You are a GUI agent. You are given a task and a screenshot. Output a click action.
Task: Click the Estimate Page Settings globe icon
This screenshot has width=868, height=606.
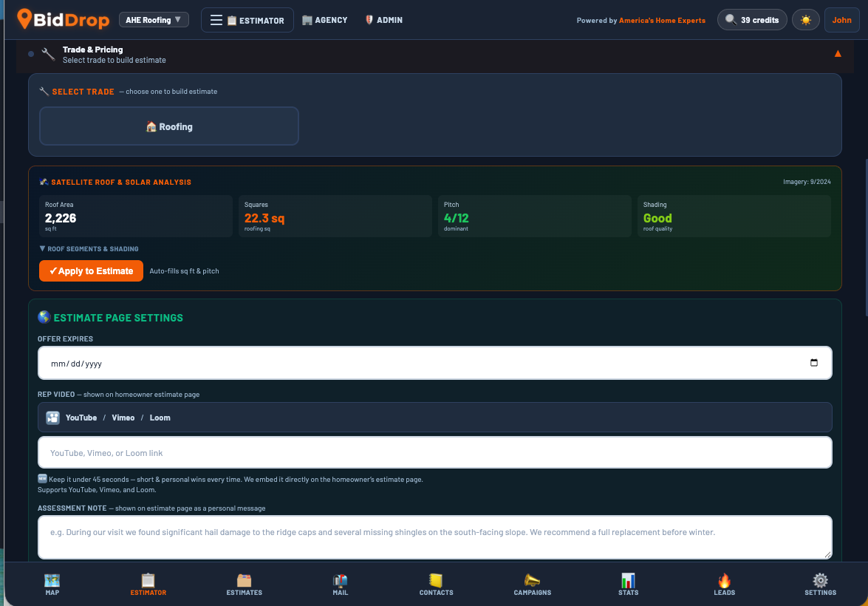(44, 317)
